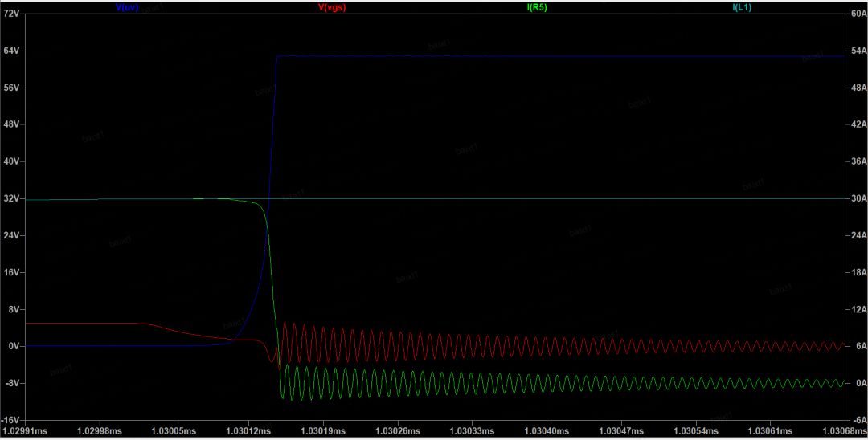Click the 72V left axis label
The image size is (868, 440).
click(x=11, y=14)
